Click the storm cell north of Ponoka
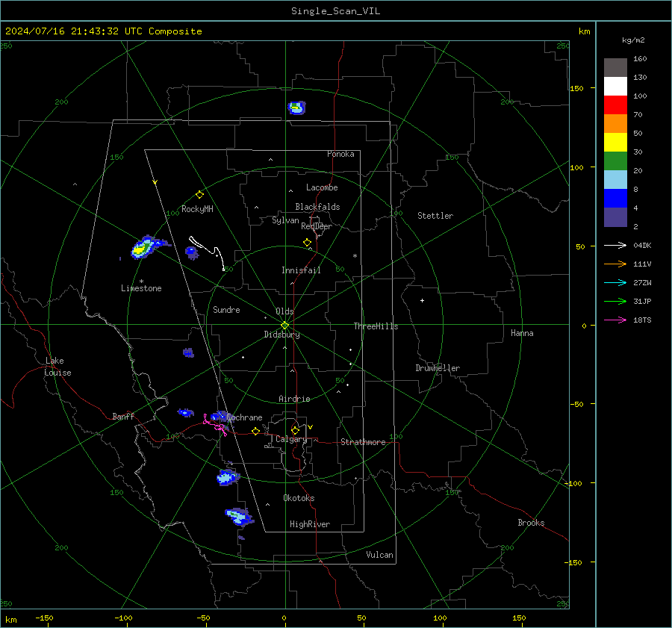The width and height of the screenshot is (672, 628). click(x=296, y=108)
